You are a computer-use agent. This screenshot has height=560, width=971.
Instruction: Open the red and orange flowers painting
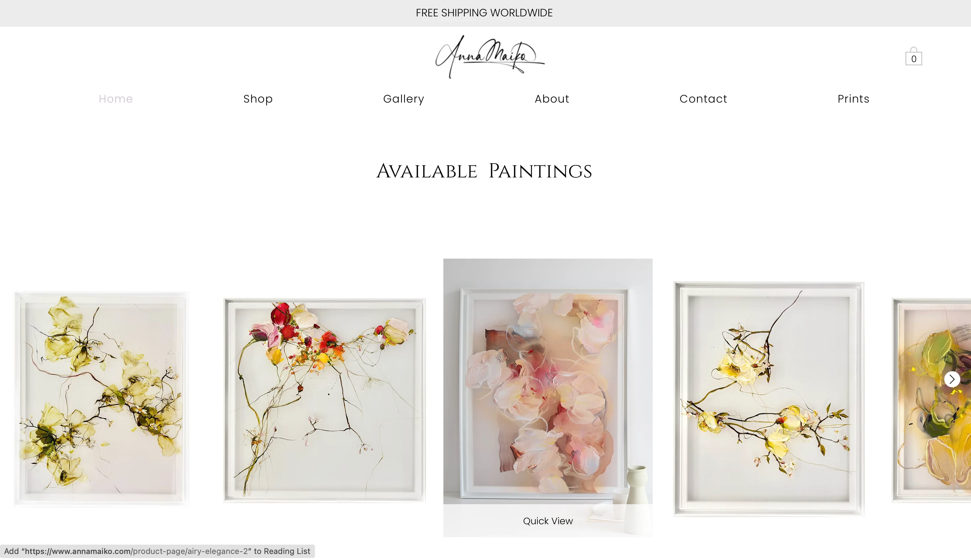pos(324,400)
